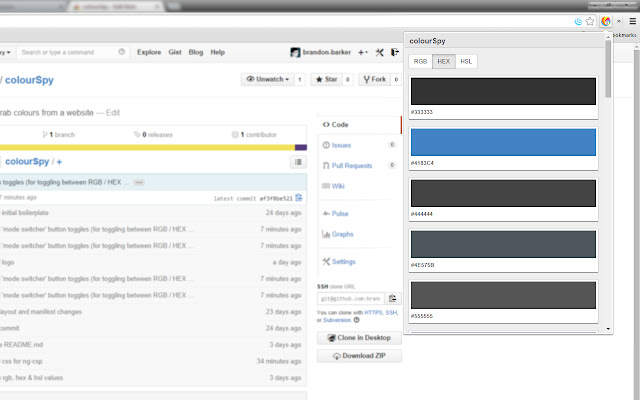Toggle the Unwatch dropdown button

(x=268, y=79)
